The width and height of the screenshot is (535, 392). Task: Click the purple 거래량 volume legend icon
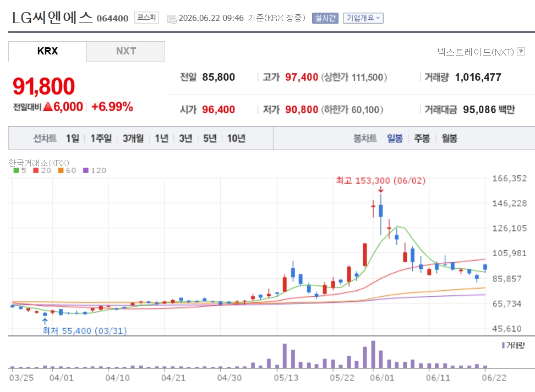click(x=503, y=345)
